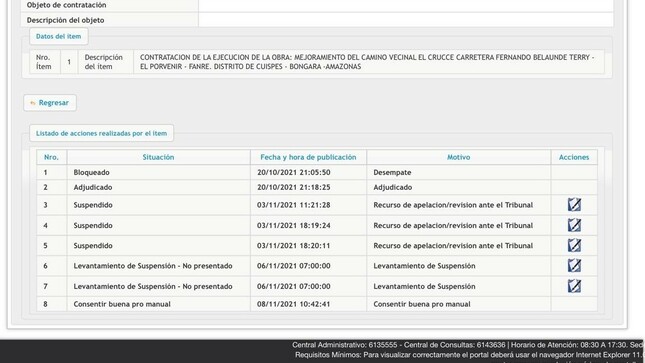Viewport: 645px width, 363px height.
Task: Click the item description starting CONTRATACION DE LA EJECUCION
Action: (367, 62)
